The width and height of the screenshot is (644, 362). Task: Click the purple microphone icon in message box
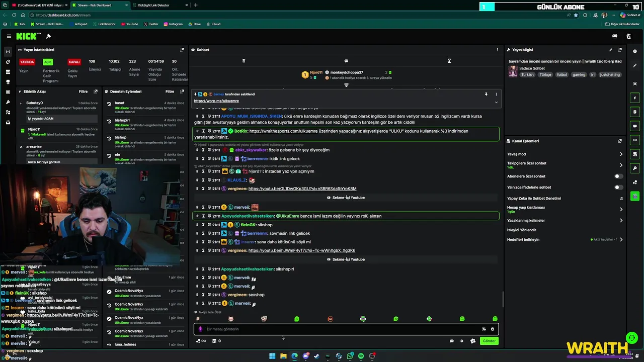[x=200, y=329]
